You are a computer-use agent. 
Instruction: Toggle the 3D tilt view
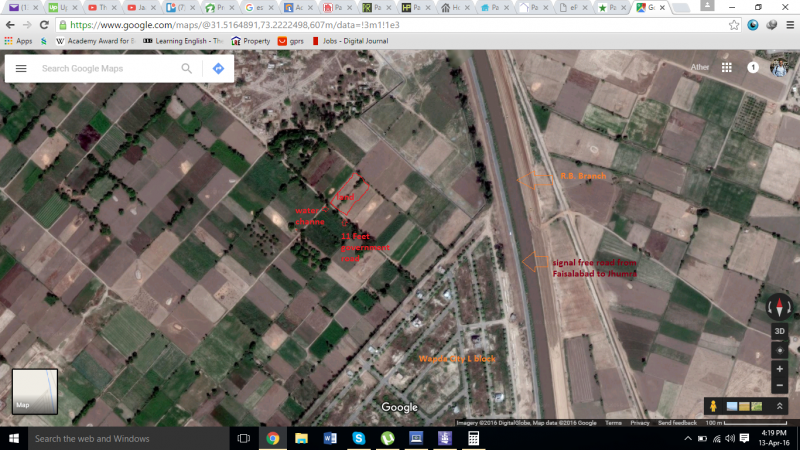pyautogui.click(x=779, y=331)
